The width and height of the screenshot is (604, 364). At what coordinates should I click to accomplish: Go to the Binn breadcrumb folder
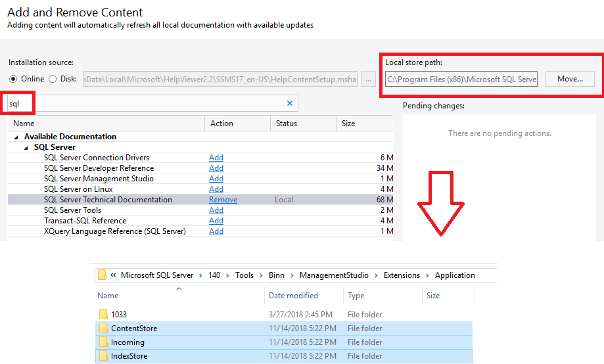[277, 275]
